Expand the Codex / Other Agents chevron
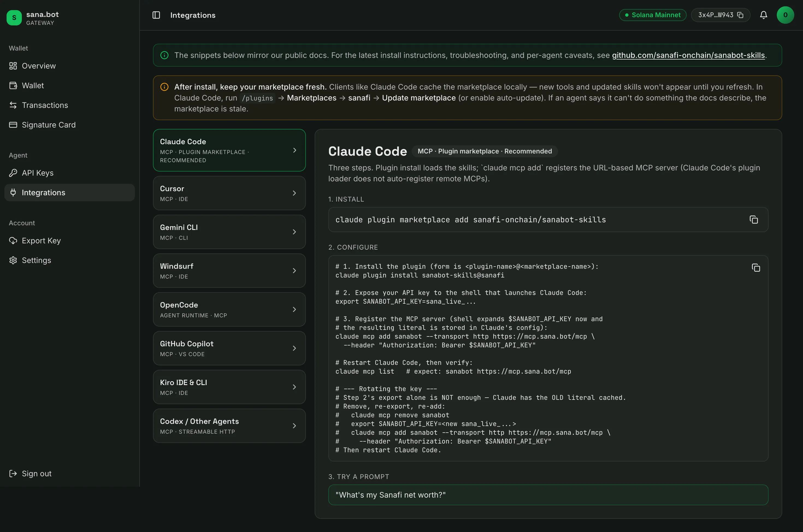Viewport: 803px width, 532px height. click(x=294, y=426)
